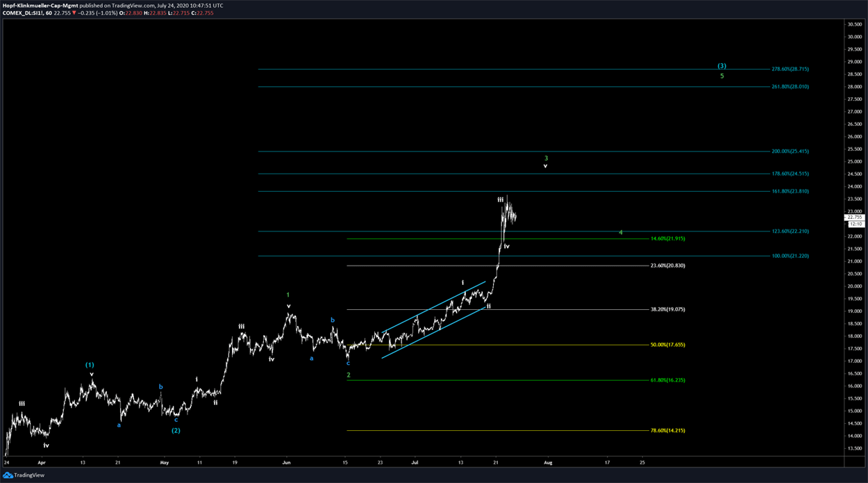This screenshot has width=868, height=483.
Task: Click the 30.500 tick on the price scale
Action: coord(854,24)
